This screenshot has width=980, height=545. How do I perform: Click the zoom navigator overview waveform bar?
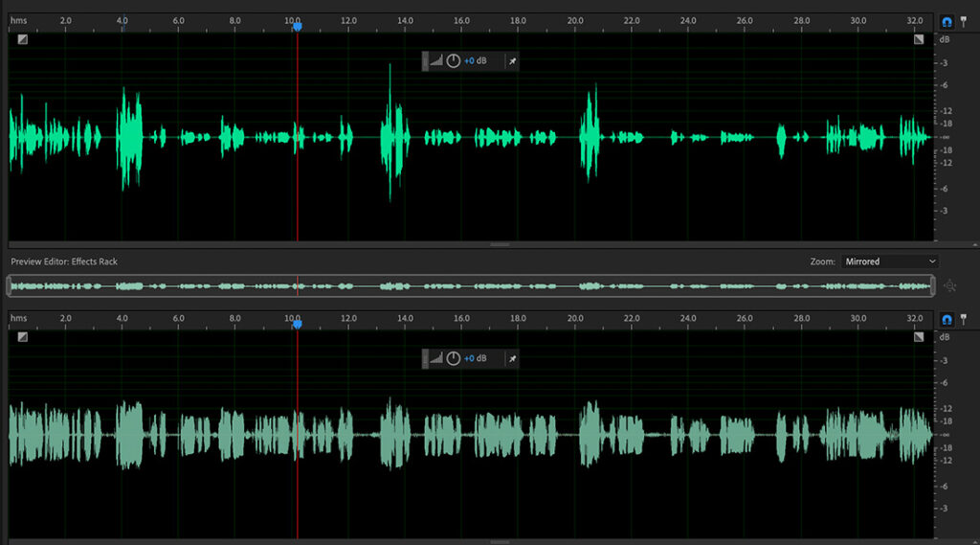(x=469, y=285)
